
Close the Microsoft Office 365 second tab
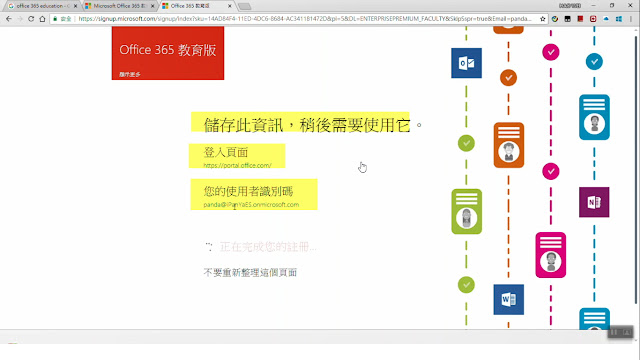pos(153,6)
